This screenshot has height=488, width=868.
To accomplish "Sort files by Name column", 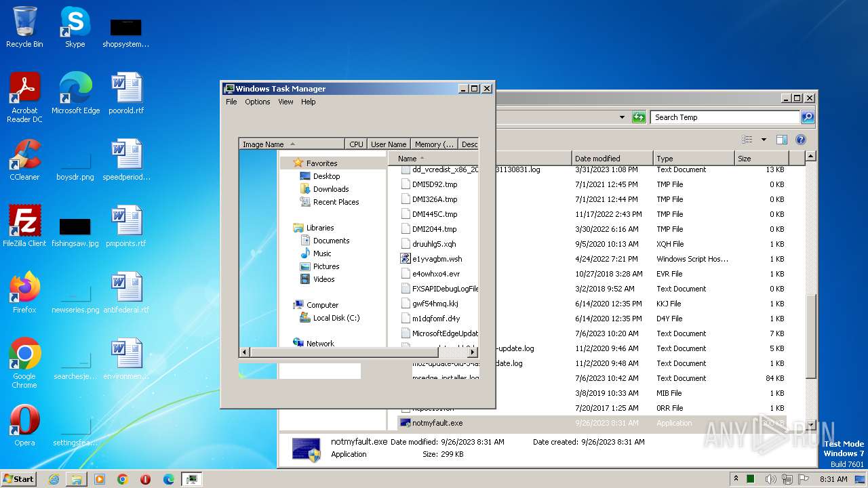I will [x=434, y=159].
